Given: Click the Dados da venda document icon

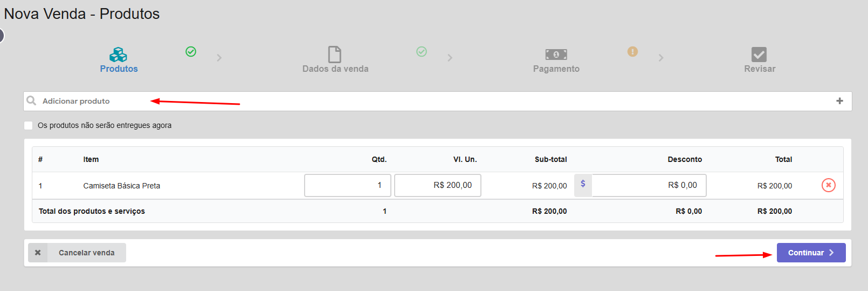Looking at the screenshot, I should click(x=335, y=55).
